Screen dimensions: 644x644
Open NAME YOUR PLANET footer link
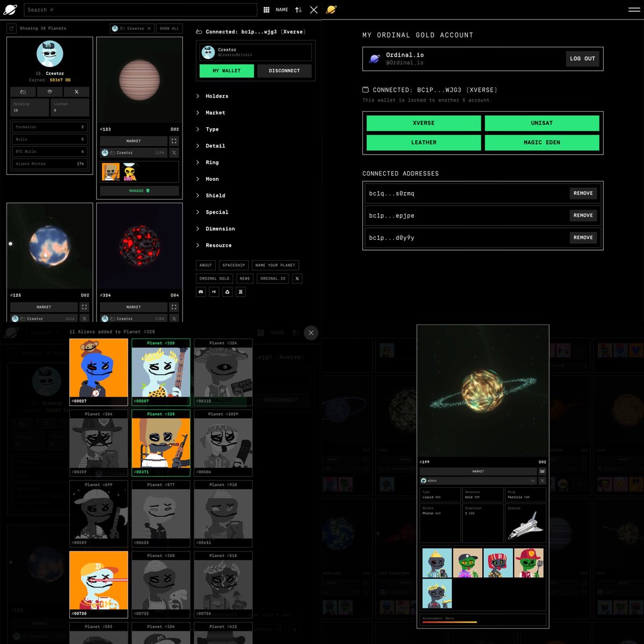click(275, 265)
